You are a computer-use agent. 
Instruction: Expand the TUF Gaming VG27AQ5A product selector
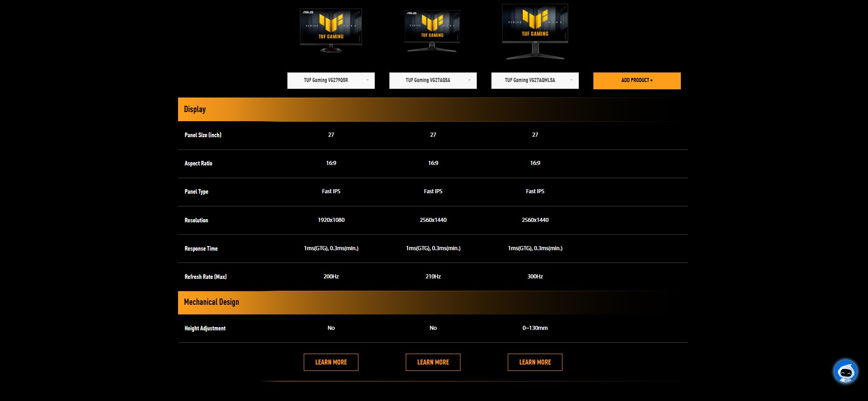433,81
